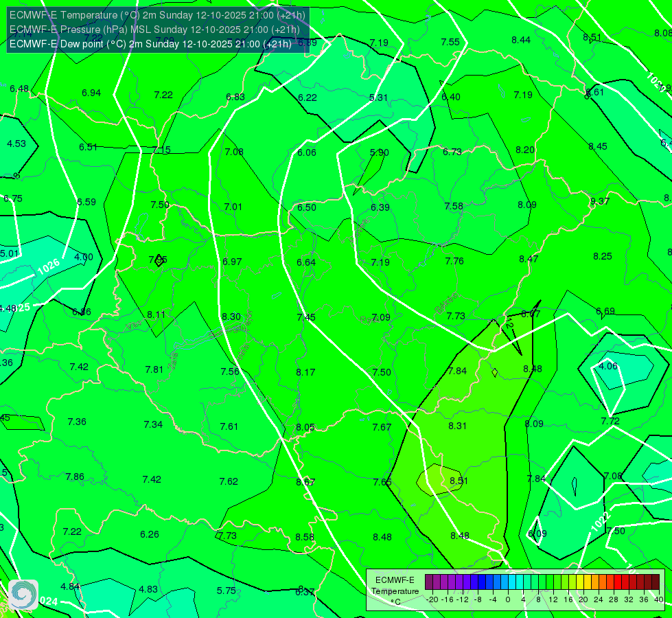Click the 4.00 temperature value
Image resolution: width=672 pixels, height=618 pixels.
pyautogui.click(x=84, y=257)
